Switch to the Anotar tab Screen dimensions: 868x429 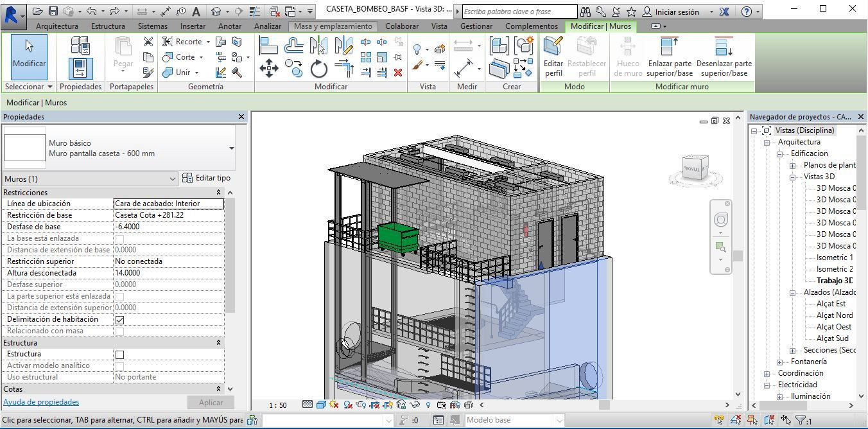[x=230, y=26]
